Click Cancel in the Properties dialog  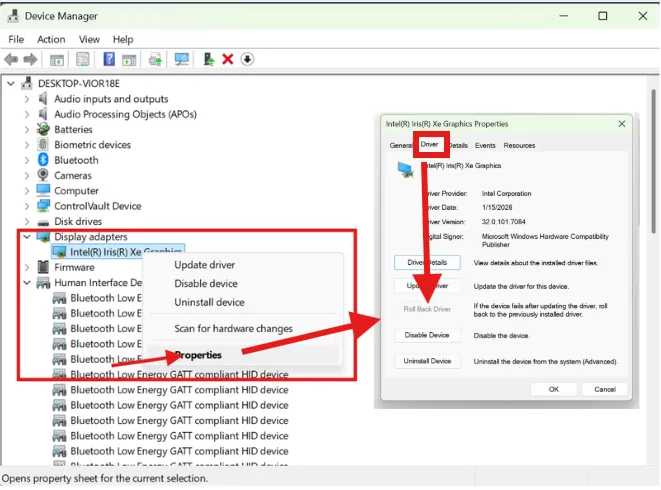(605, 389)
